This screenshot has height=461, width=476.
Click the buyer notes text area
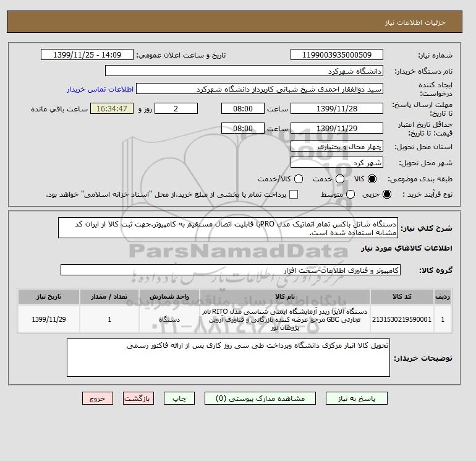[x=228, y=358]
